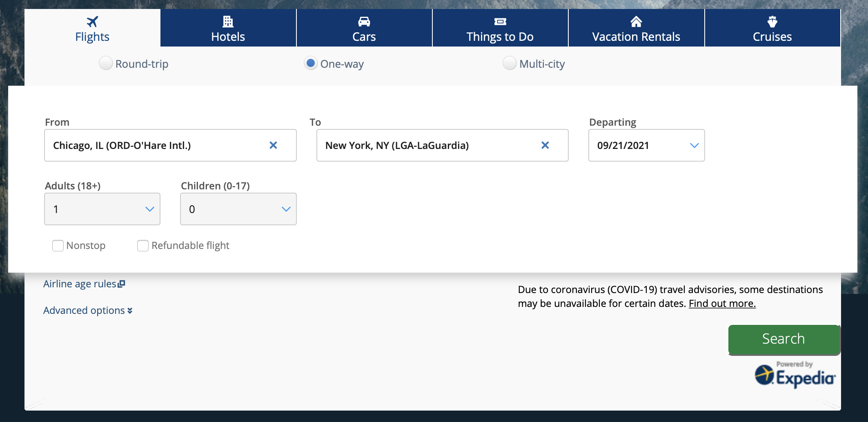Select the airplane icon on the Flights tab
The width and height of the screenshot is (868, 422).
[x=92, y=21]
